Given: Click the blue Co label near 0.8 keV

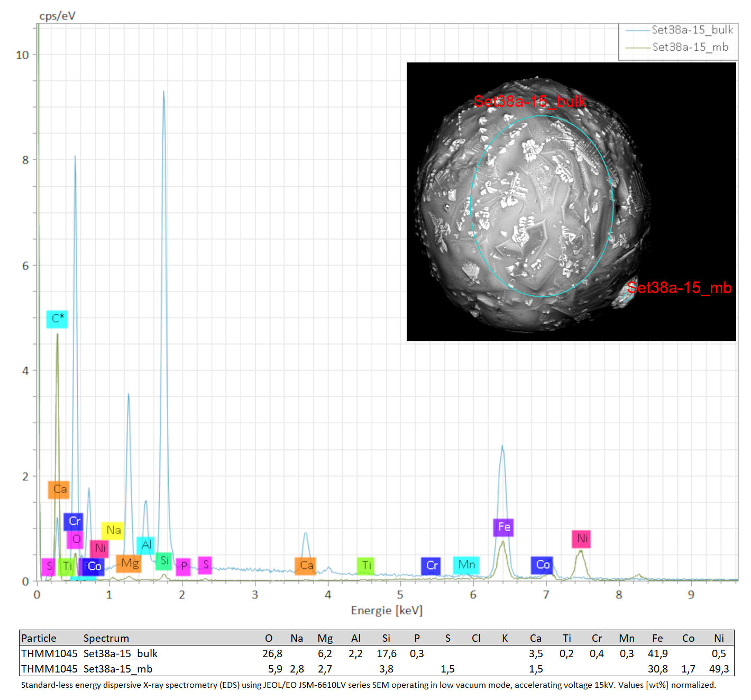Looking at the screenshot, I should [94, 567].
